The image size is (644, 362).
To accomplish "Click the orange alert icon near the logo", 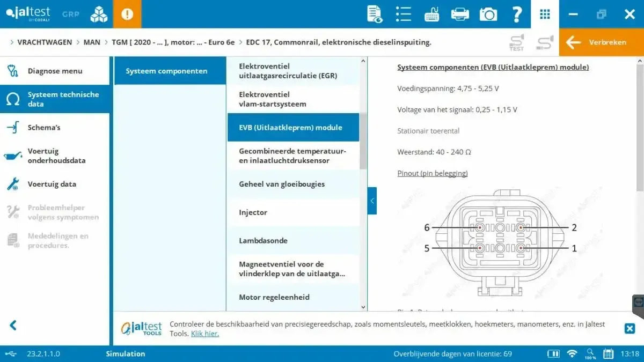I will (x=127, y=14).
